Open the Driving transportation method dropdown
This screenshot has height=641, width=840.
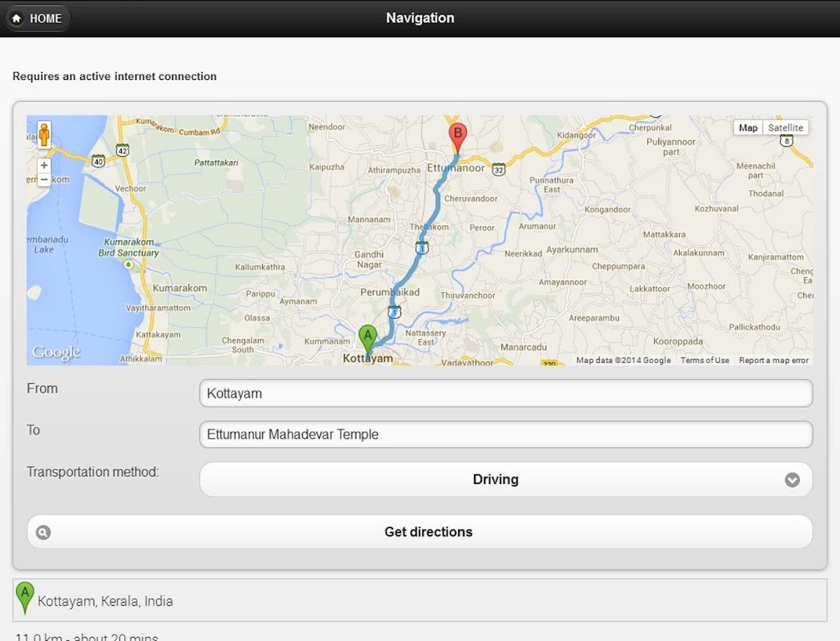click(506, 479)
